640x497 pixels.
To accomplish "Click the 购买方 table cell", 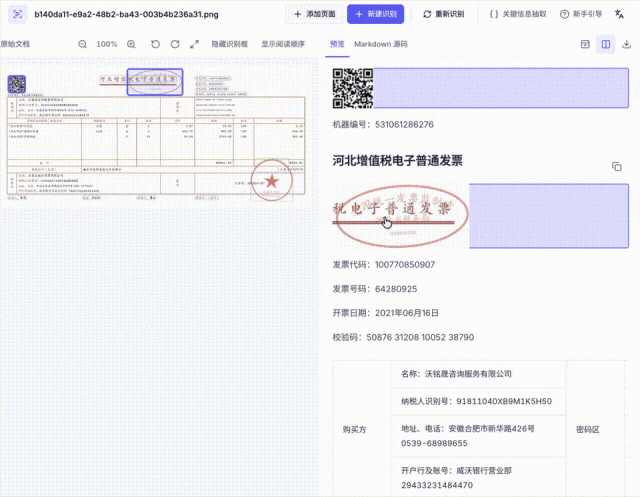I will tap(362, 429).
